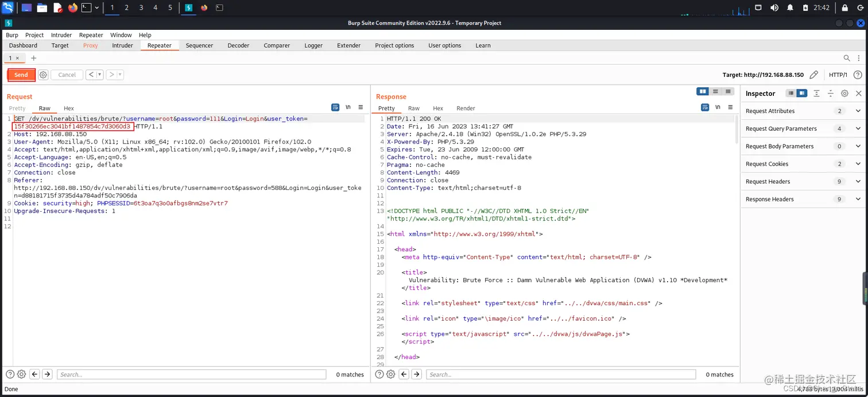Open Repeater help question mark icon
Image resolution: width=868 pixels, height=397 pixels.
tap(858, 75)
